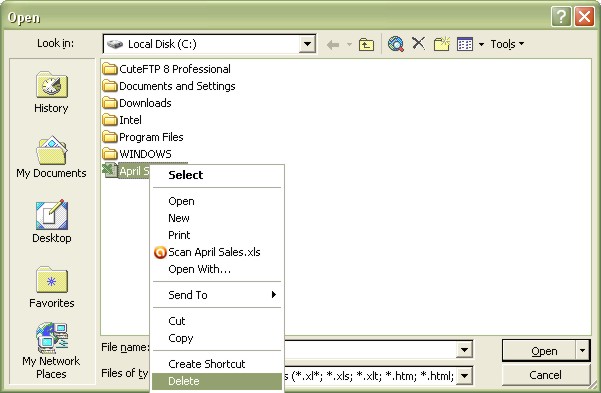
Task: Open Favorites in places bar
Action: [52, 287]
